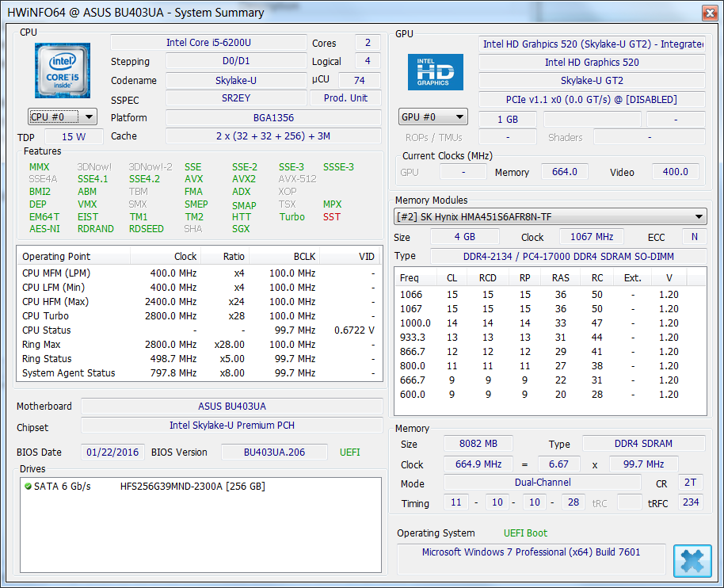The width and height of the screenshot is (724, 588).
Task: Click the GPU memory value 1 GB
Action: 508,119
